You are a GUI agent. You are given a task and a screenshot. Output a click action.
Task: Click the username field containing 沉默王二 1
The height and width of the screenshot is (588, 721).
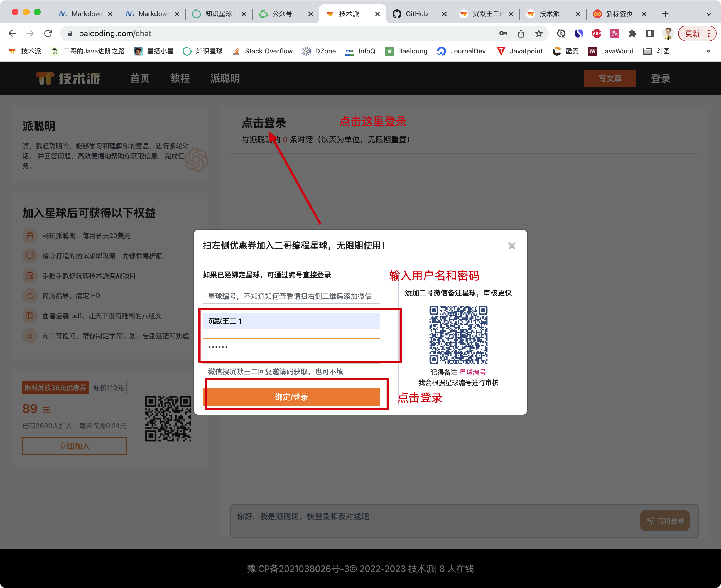[x=291, y=321]
